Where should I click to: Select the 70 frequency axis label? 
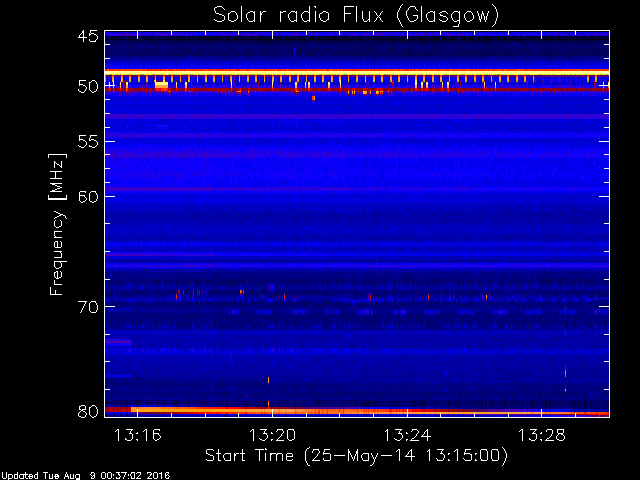pos(88,307)
